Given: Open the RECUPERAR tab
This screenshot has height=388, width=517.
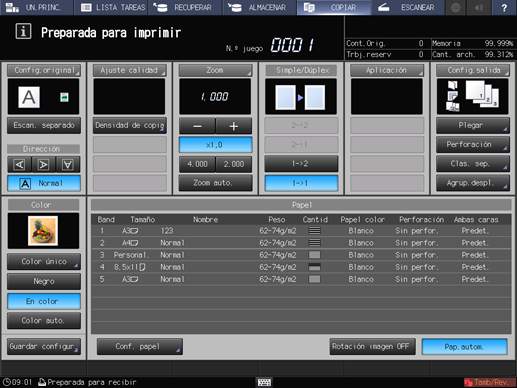Looking at the screenshot, I should (x=186, y=7).
